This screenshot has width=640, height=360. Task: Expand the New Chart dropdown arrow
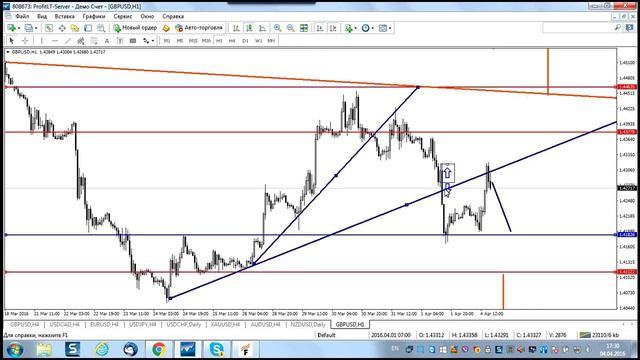click(19, 28)
